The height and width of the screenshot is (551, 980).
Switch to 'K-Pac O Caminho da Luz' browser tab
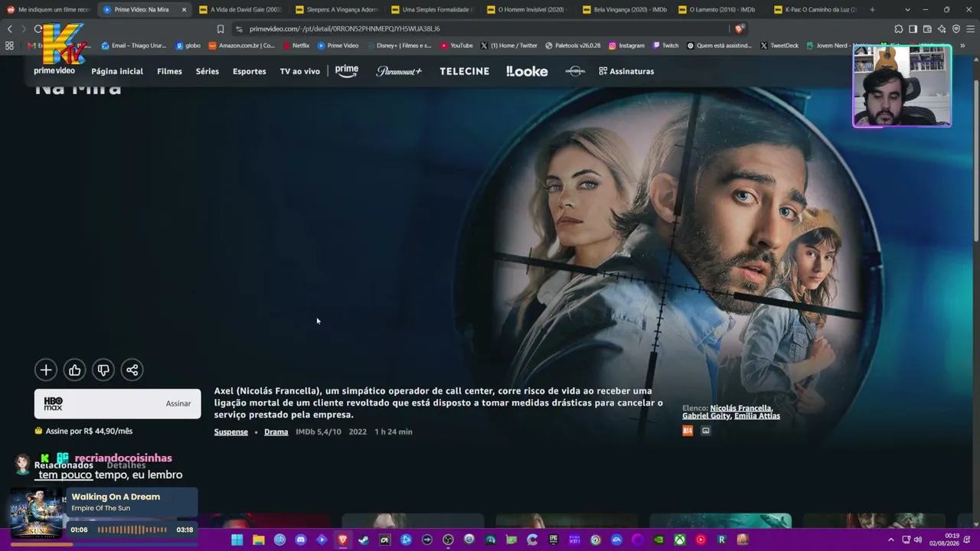coord(814,10)
